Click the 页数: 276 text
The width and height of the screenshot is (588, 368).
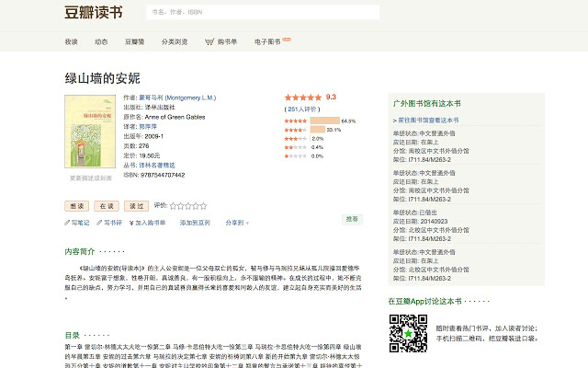(136, 145)
